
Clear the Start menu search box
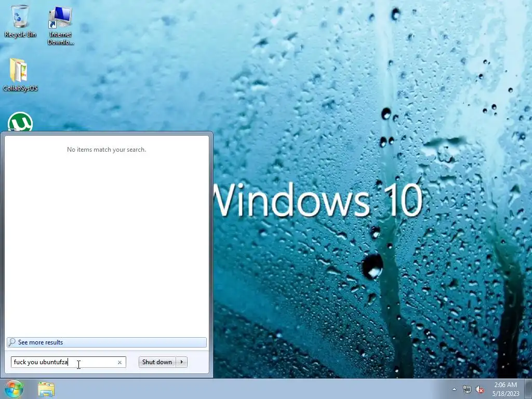click(119, 362)
